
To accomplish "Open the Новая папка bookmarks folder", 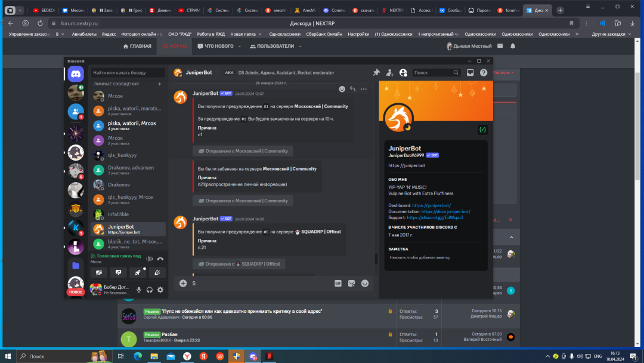I will [246, 34].
